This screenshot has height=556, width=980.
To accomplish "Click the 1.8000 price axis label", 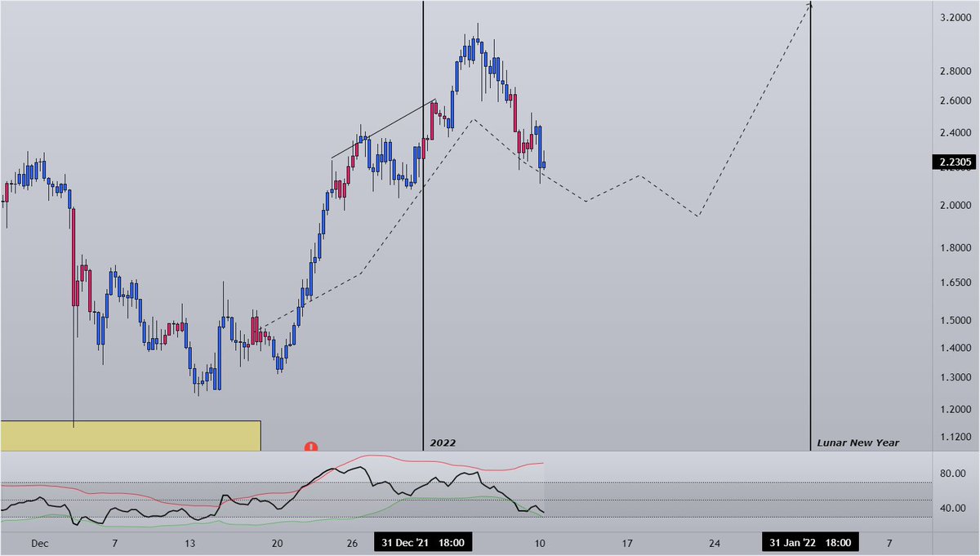I will (955, 248).
